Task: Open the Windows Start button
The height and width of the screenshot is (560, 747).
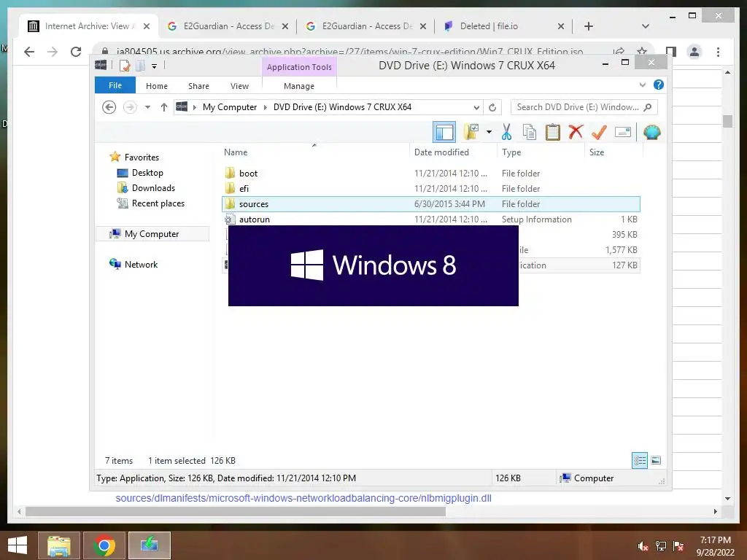Action: click(x=18, y=545)
